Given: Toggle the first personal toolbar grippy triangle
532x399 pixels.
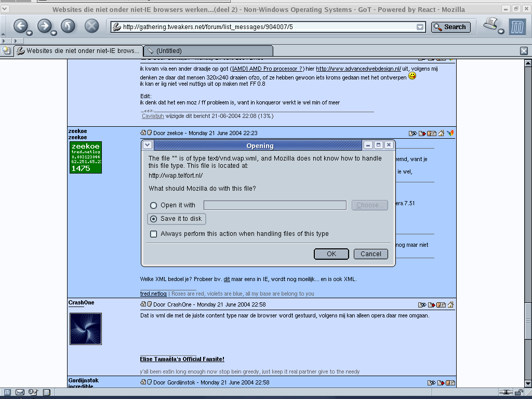Looking at the screenshot, I should (4, 41).
